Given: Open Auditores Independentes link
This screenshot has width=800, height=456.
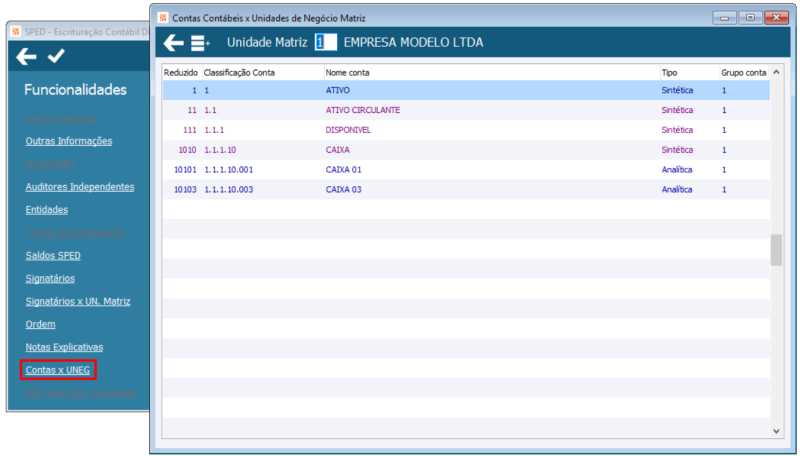Looking at the screenshot, I should (80, 187).
